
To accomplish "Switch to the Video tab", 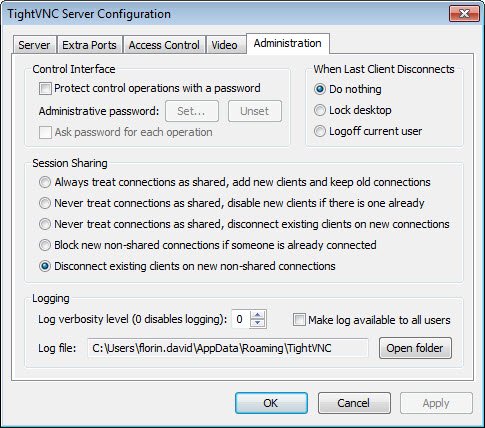I will 225,45.
